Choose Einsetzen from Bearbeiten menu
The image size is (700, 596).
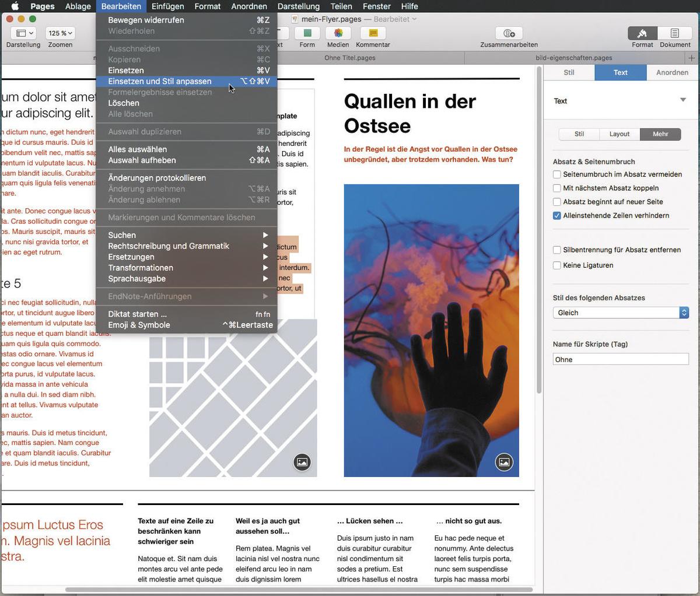coord(187,70)
